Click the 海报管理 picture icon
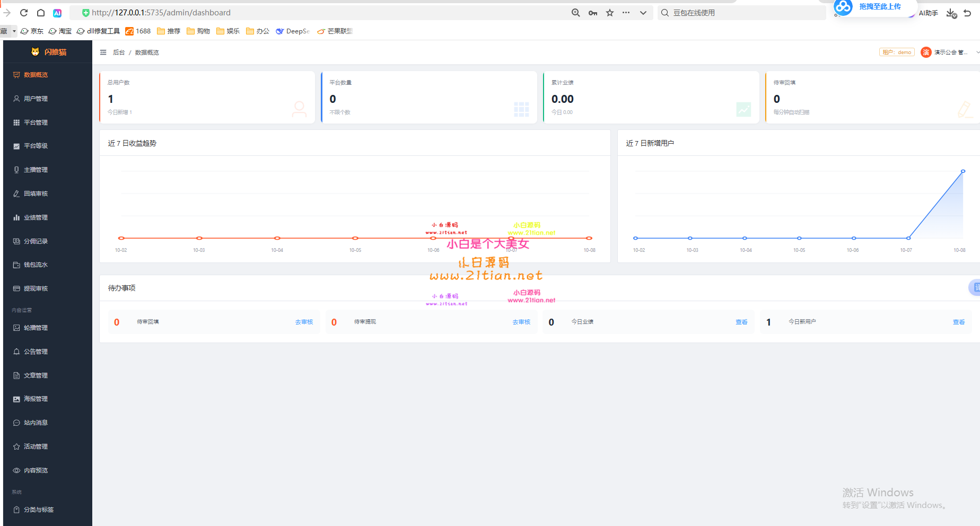The width and height of the screenshot is (980, 526). pos(16,399)
